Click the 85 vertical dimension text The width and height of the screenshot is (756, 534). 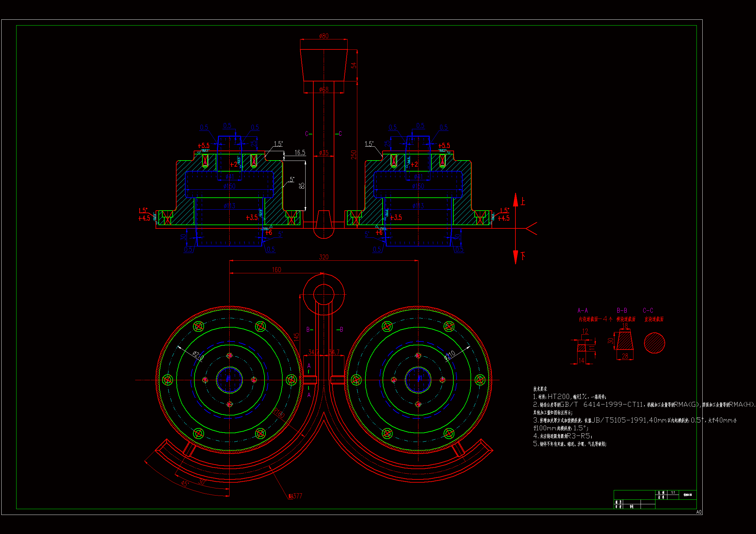pyautogui.click(x=302, y=186)
